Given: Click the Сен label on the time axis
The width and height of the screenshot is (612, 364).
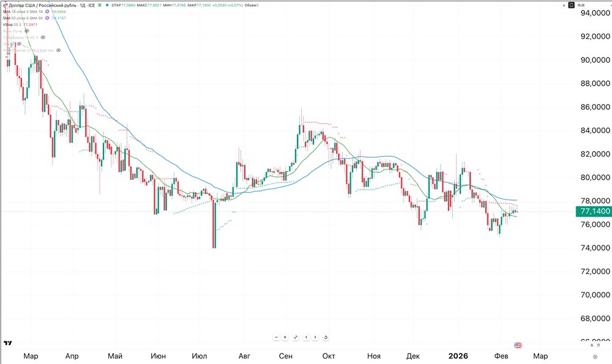Looking at the screenshot, I should (286, 356).
